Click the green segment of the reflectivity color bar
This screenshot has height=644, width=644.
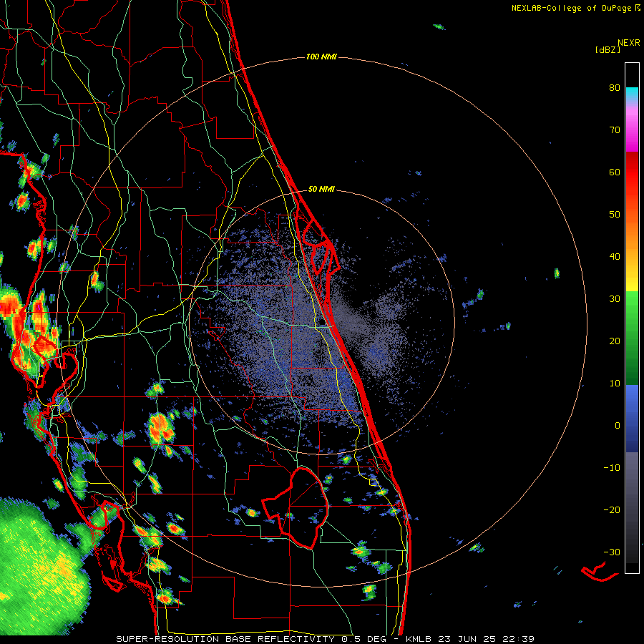632,338
